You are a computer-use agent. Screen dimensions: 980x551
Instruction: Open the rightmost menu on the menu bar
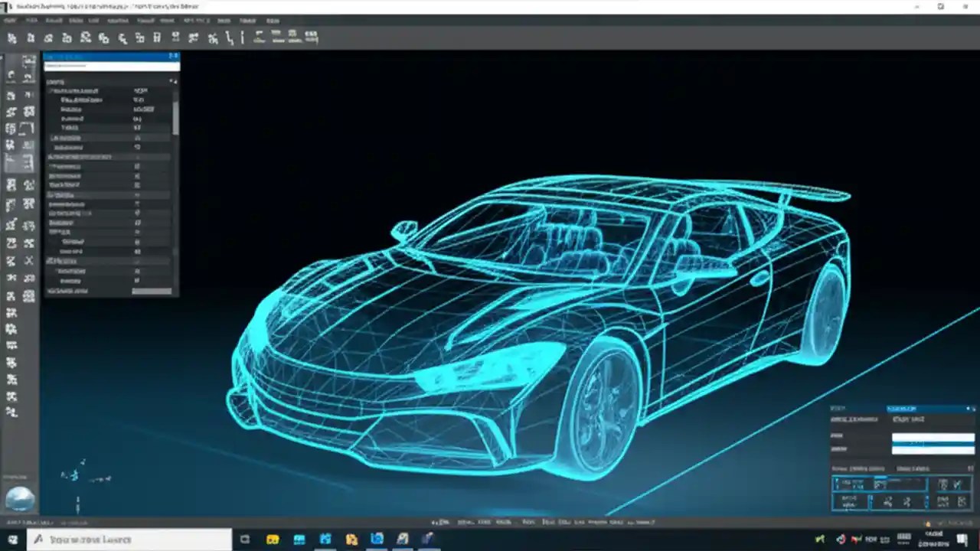pos(274,21)
